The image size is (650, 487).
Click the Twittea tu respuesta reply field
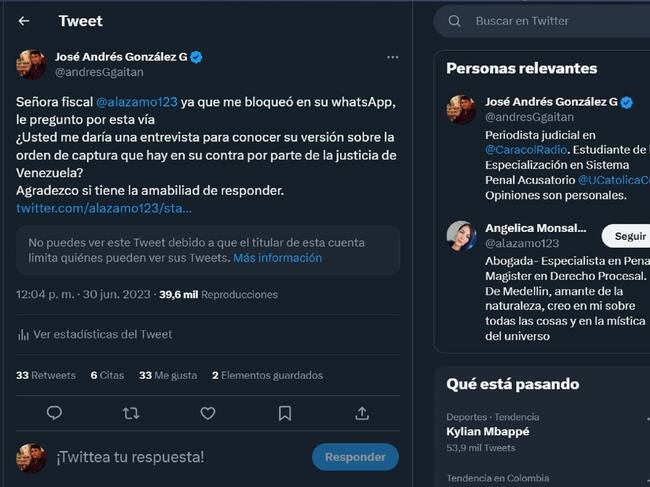130,457
